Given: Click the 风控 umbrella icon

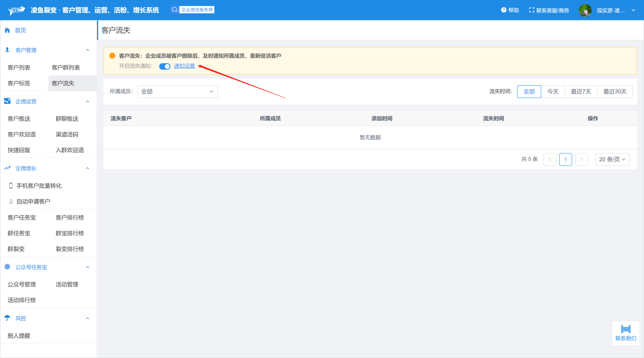Looking at the screenshot, I should tap(7, 318).
